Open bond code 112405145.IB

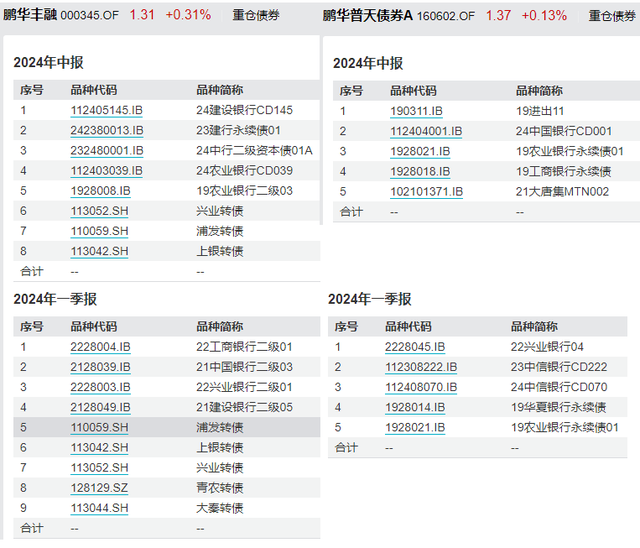(107, 111)
